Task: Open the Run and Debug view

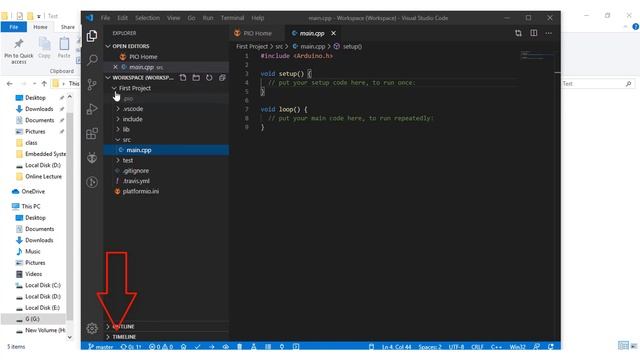Action: point(92,109)
